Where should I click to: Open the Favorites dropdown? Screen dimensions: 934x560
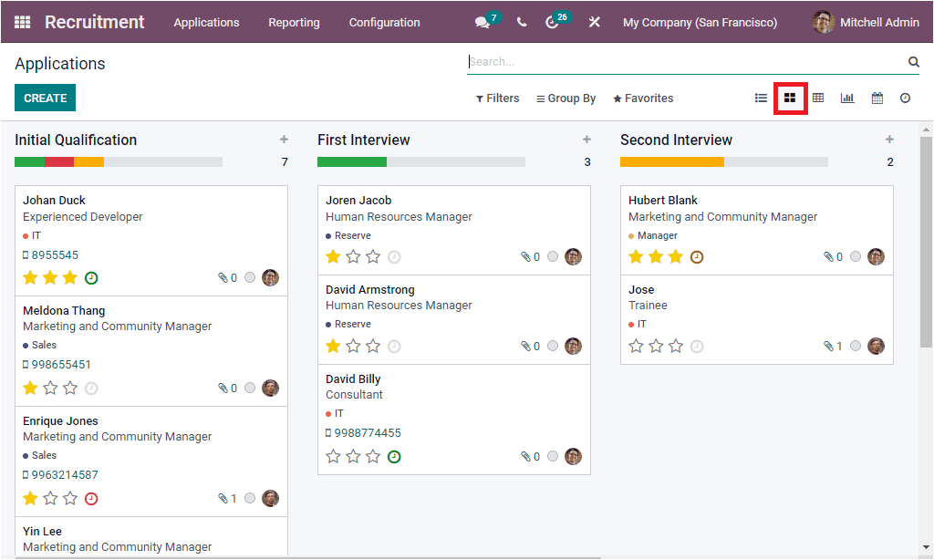tap(642, 98)
